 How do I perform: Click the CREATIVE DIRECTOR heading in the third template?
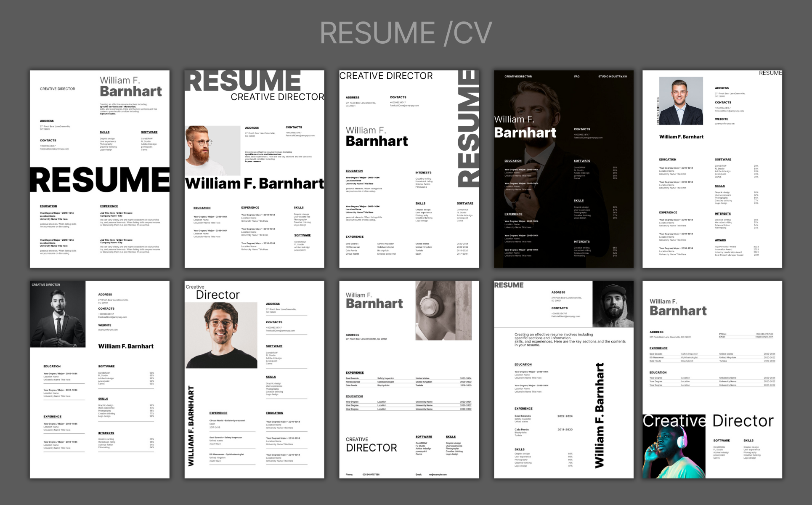tap(386, 76)
